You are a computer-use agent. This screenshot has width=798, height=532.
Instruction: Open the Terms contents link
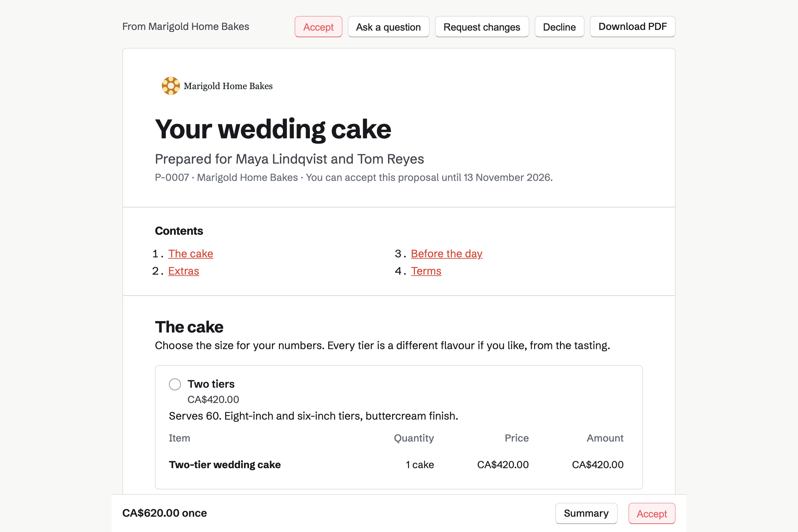pyautogui.click(x=426, y=271)
